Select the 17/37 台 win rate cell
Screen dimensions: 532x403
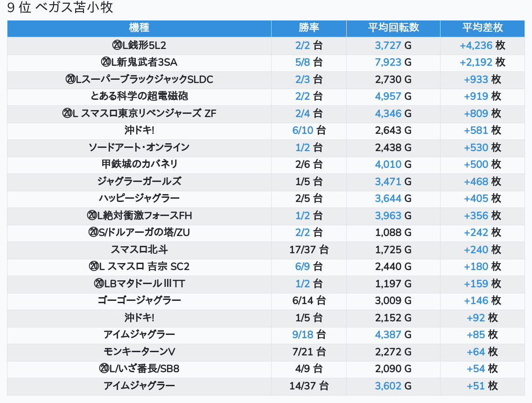coord(308,250)
